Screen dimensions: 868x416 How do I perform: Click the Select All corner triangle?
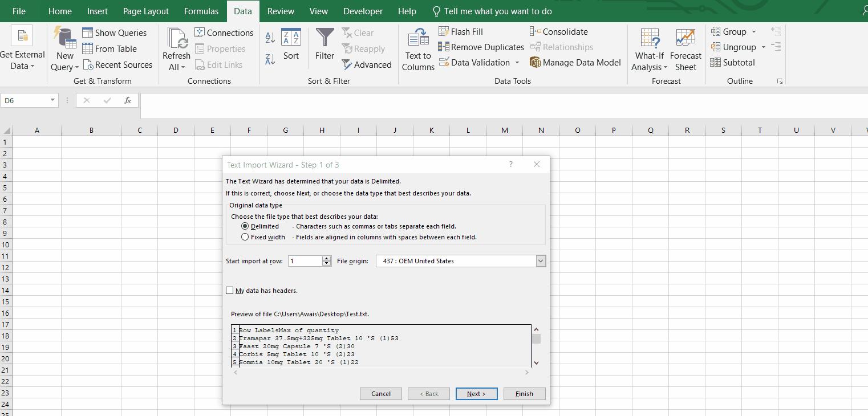point(6,130)
